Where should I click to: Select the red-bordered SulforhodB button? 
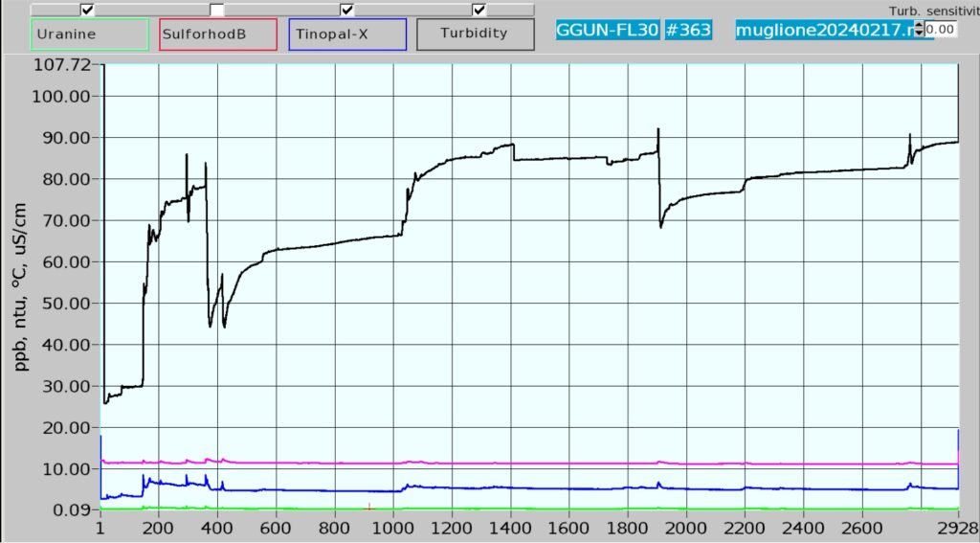pos(218,34)
